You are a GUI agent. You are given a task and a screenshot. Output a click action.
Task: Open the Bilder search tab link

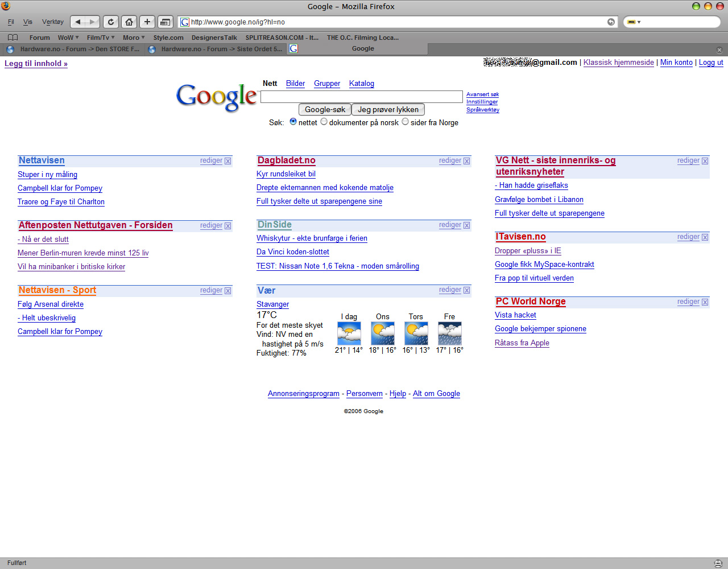[x=295, y=84]
